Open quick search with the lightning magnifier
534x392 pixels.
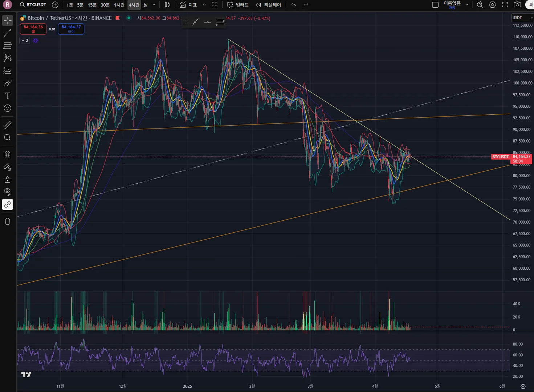click(x=480, y=5)
